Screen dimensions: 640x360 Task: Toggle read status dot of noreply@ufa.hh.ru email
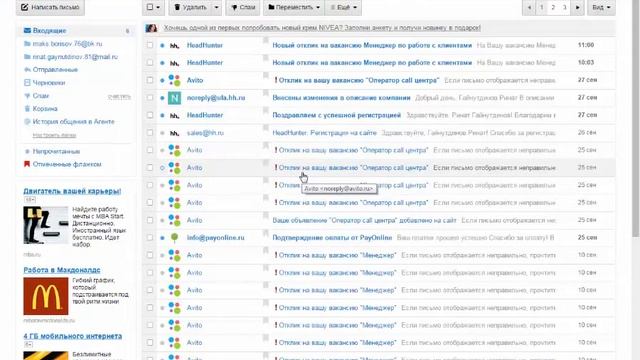coord(162,98)
